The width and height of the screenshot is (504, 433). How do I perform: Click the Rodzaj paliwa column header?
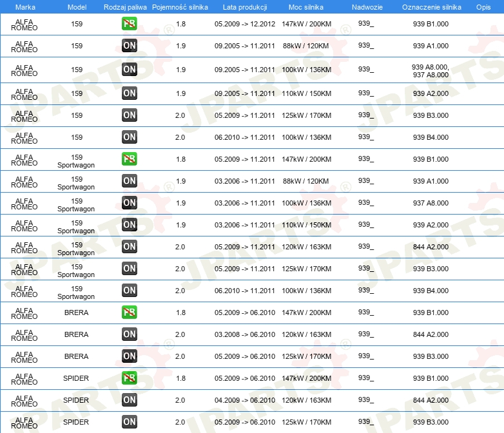click(125, 7)
